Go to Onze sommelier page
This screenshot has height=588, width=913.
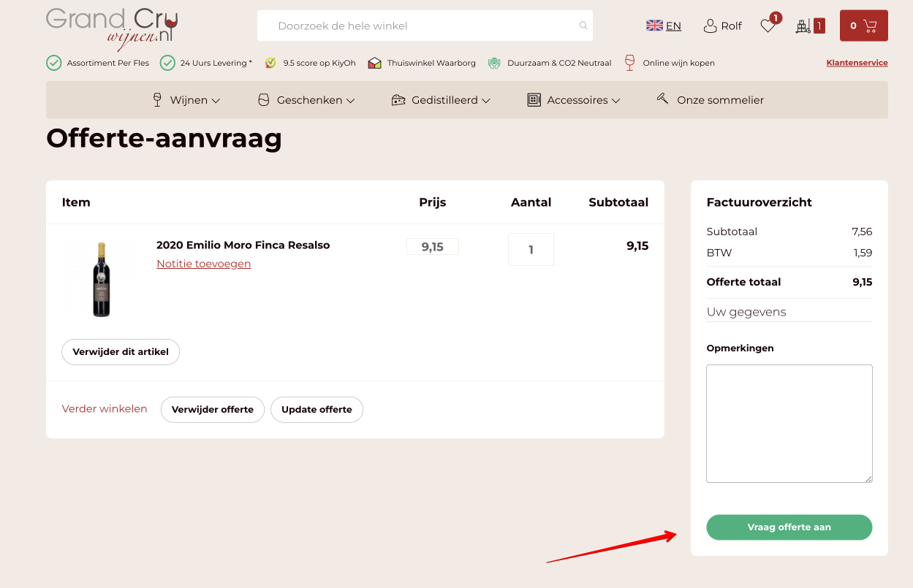coord(710,100)
